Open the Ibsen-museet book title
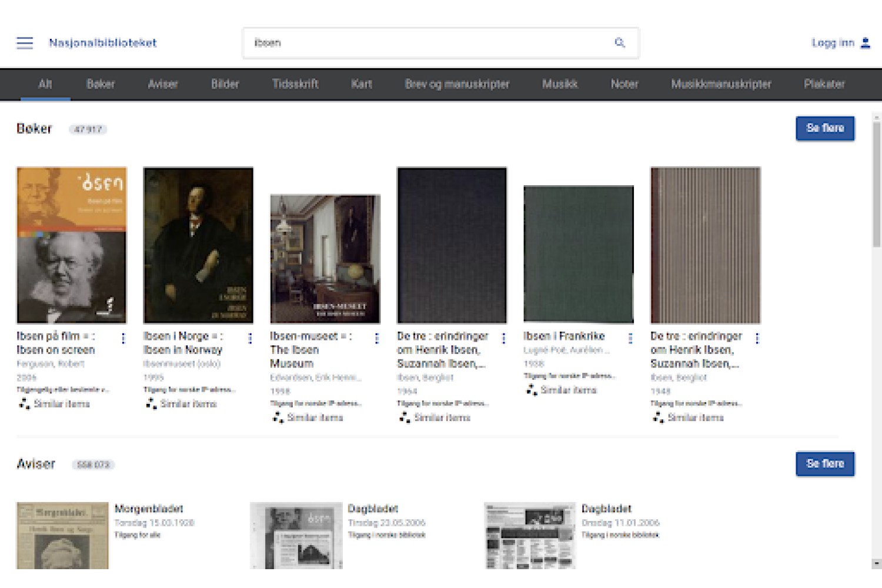Viewport: 882px width, 588px height. [x=311, y=350]
